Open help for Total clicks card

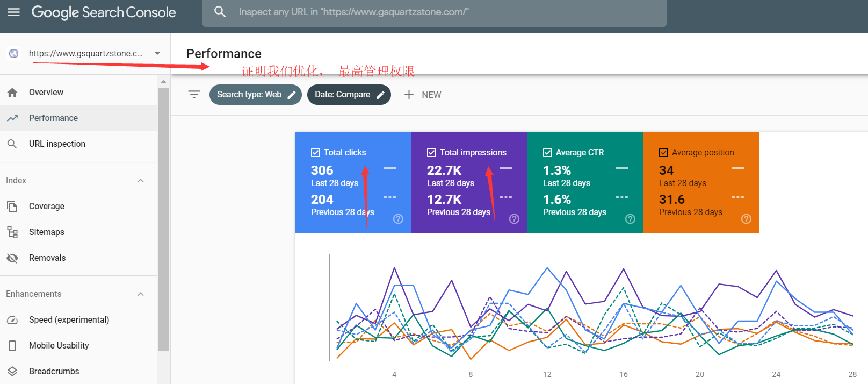(x=398, y=219)
